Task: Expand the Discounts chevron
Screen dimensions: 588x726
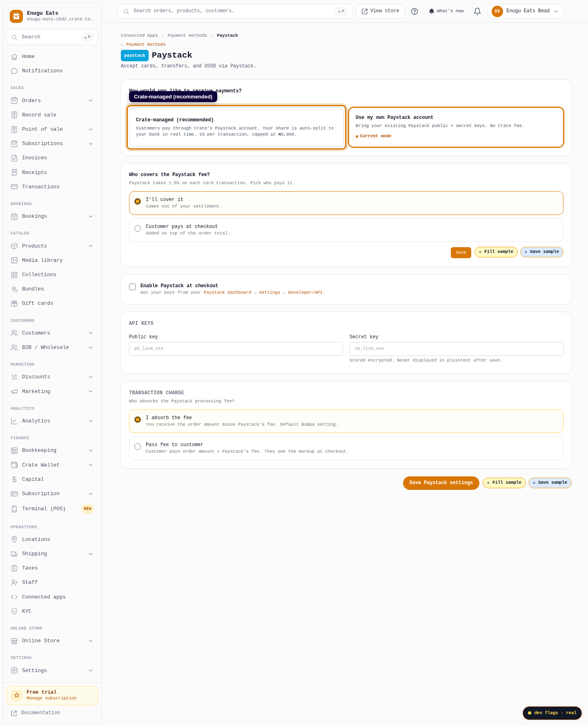Action: pos(91,377)
